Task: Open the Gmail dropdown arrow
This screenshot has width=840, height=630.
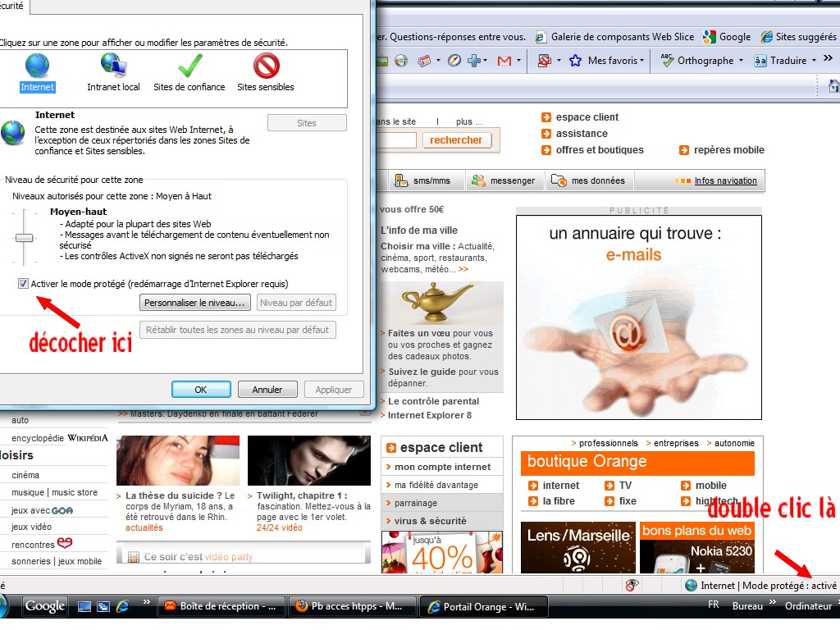Action: point(518,61)
